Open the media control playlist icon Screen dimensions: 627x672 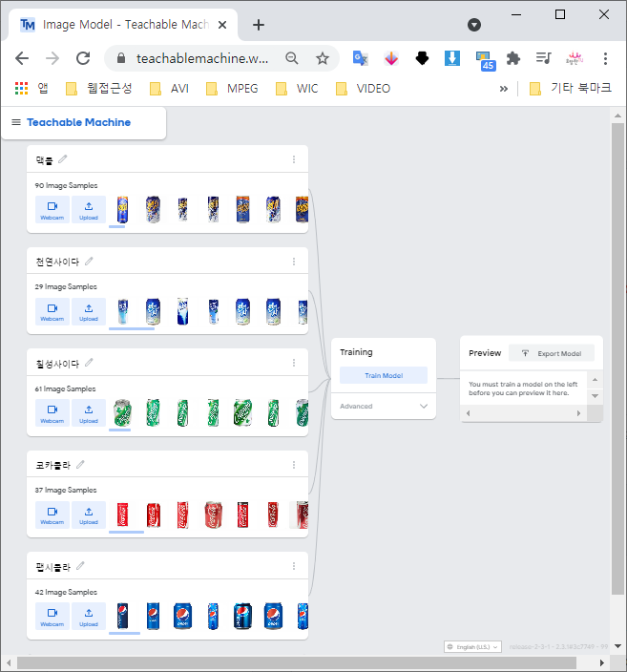[x=543, y=58]
